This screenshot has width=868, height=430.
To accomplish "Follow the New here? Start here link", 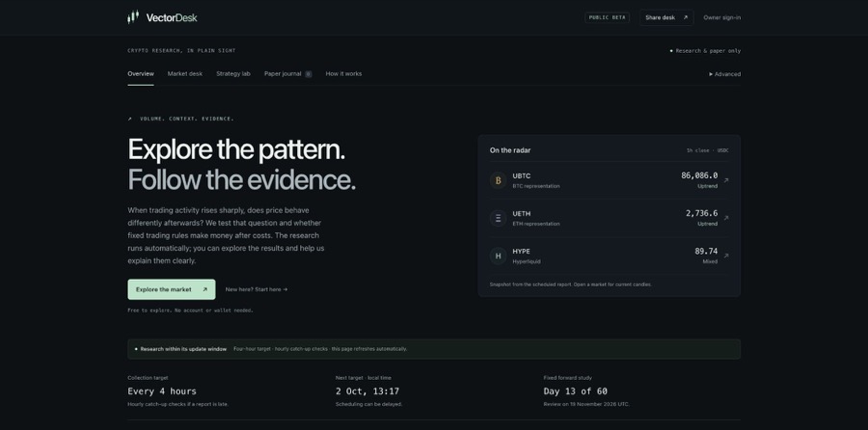I will tap(257, 289).
